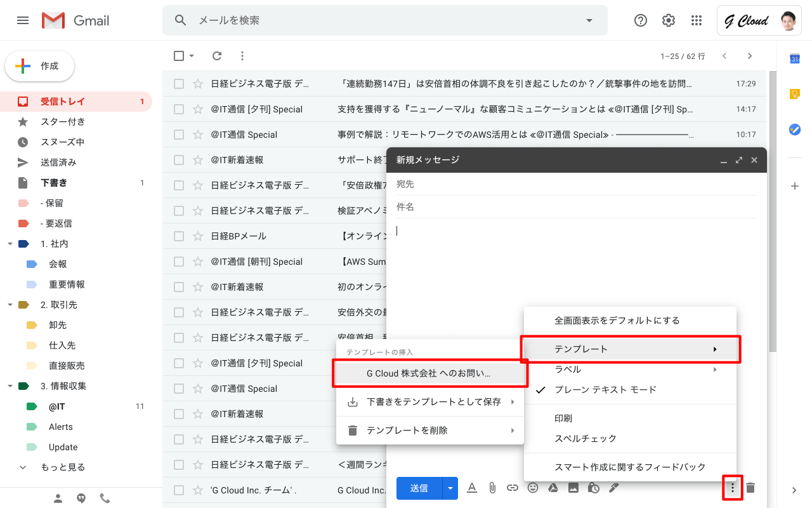Insert G Cloud 株式会社 へのお問い… template
812x508 pixels.
(430, 374)
